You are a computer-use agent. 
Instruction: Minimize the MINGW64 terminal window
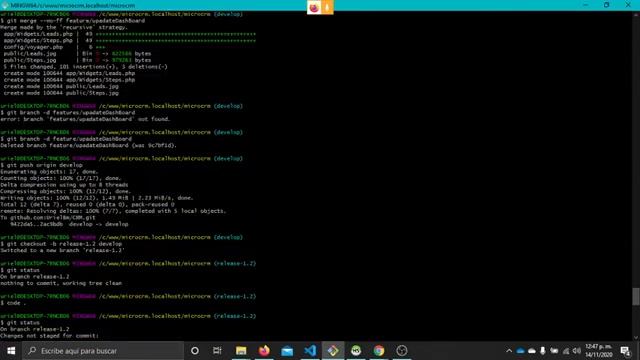(585, 5)
